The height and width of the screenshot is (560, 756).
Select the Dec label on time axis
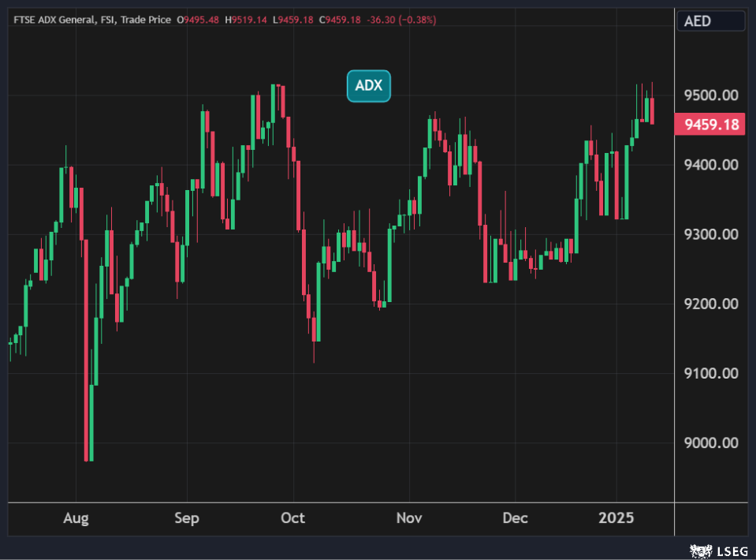(514, 518)
